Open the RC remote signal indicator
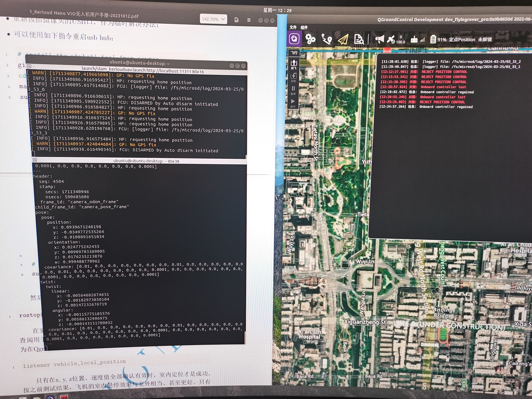The height and width of the screenshot is (399, 532). pyautogui.click(x=414, y=39)
